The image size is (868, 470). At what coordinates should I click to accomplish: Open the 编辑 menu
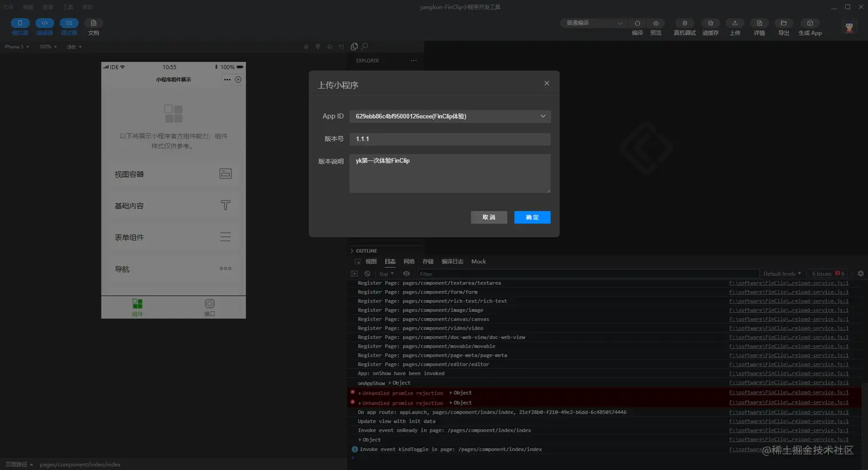28,7
